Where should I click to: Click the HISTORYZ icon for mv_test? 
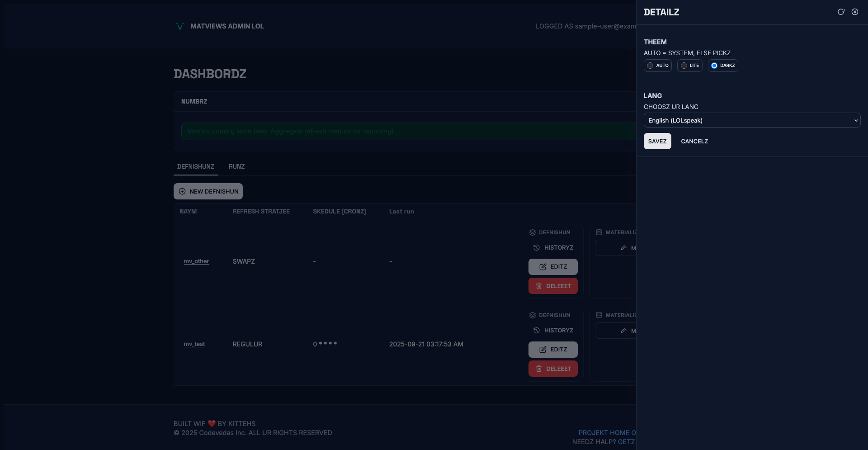(x=537, y=330)
